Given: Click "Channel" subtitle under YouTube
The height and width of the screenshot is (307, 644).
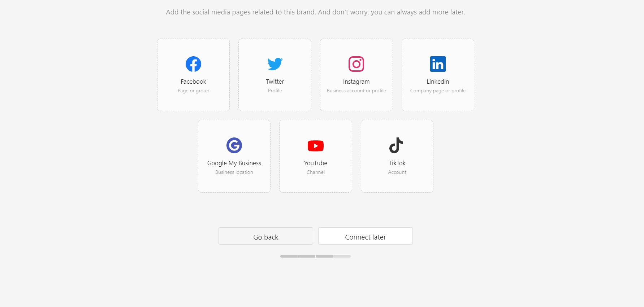Looking at the screenshot, I should click(x=316, y=172).
